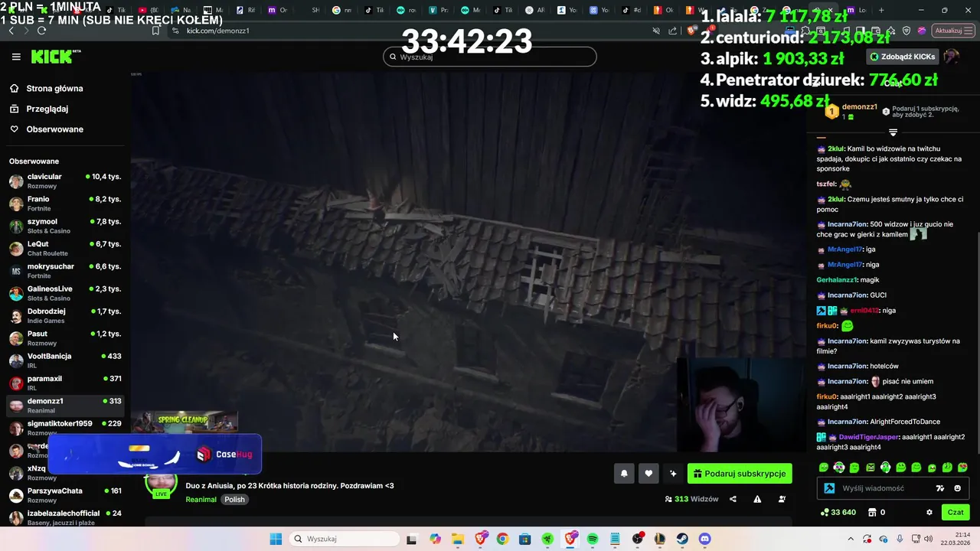
Task: Insert the first green quick emote
Action: pyautogui.click(x=824, y=468)
